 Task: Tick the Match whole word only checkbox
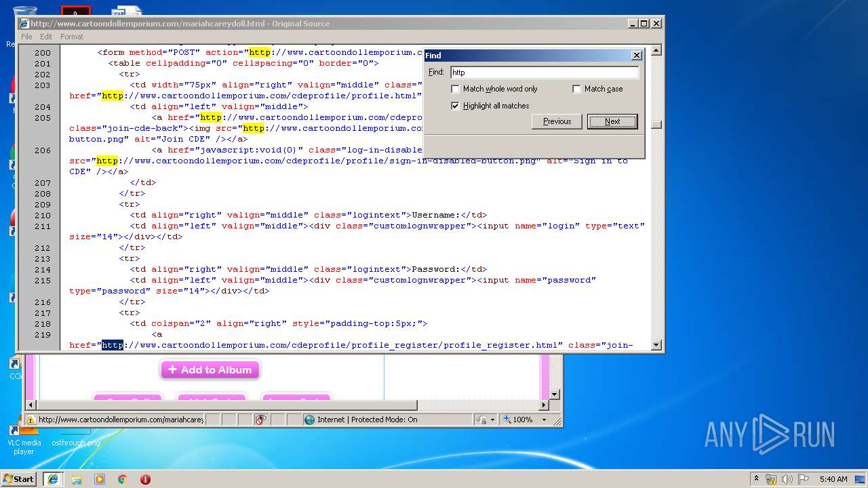[456, 89]
